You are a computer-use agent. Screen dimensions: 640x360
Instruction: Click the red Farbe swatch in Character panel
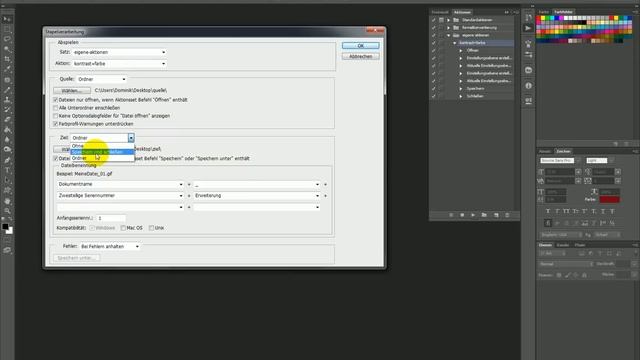tap(609, 200)
